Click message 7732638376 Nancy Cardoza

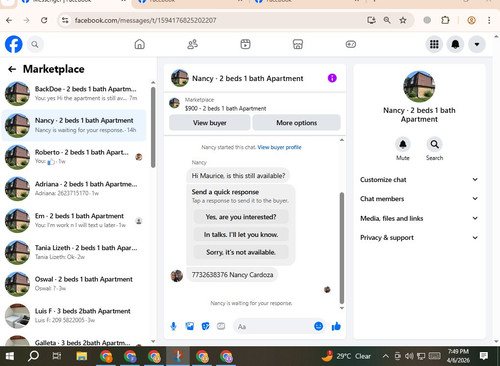[232, 275]
